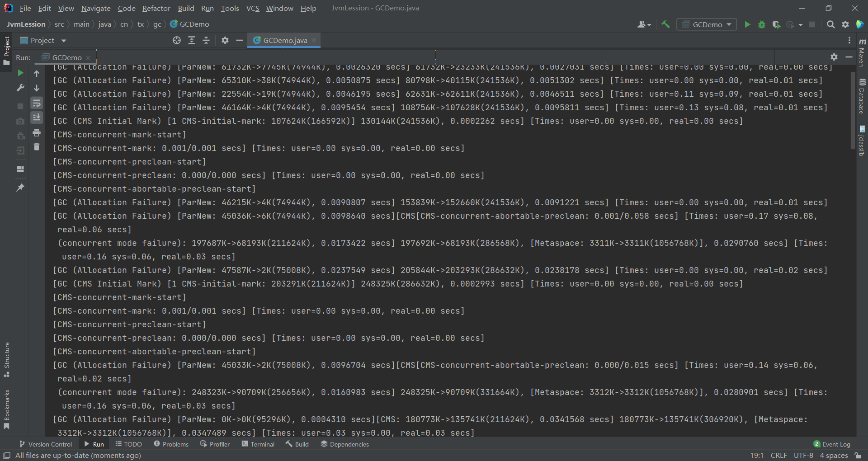The image size is (868, 461).
Task: Toggle the Project side tool window
Action: pyautogui.click(x=6, y=51)
